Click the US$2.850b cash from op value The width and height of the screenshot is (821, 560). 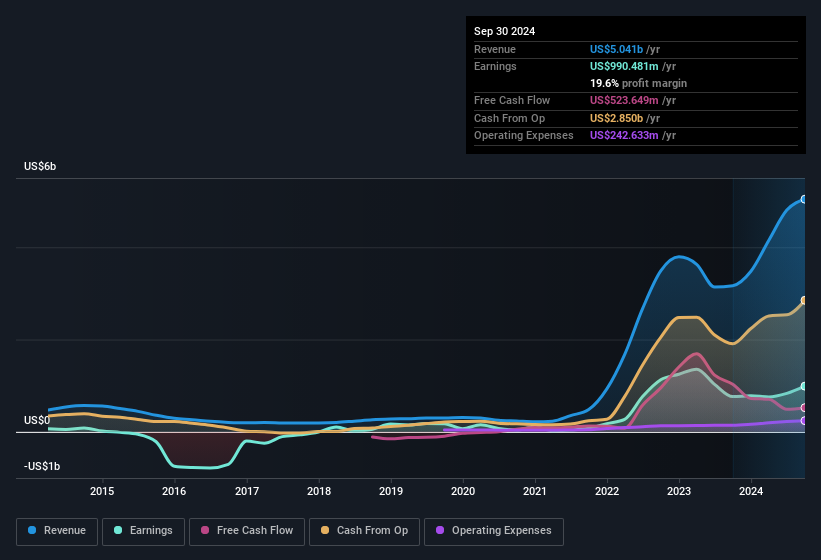click(x=616, y=118)
